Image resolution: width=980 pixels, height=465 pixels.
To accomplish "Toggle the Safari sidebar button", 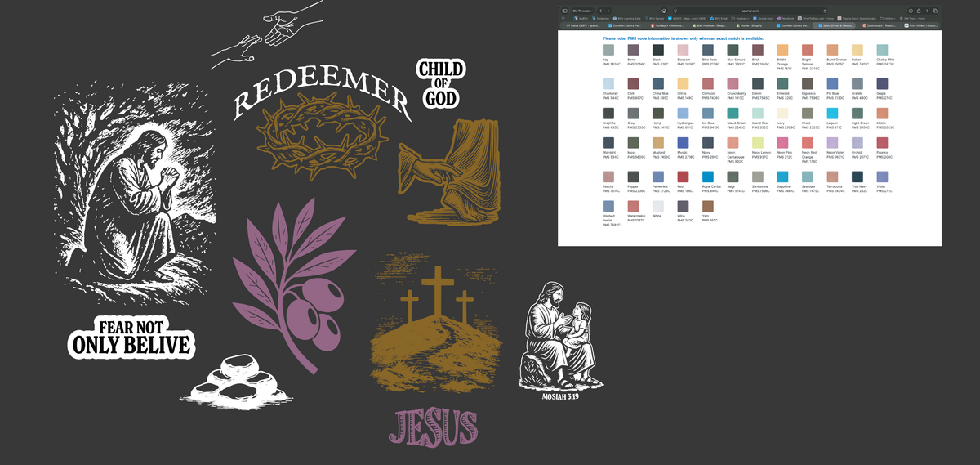I will pyautogui.click(x=564, y=11).
